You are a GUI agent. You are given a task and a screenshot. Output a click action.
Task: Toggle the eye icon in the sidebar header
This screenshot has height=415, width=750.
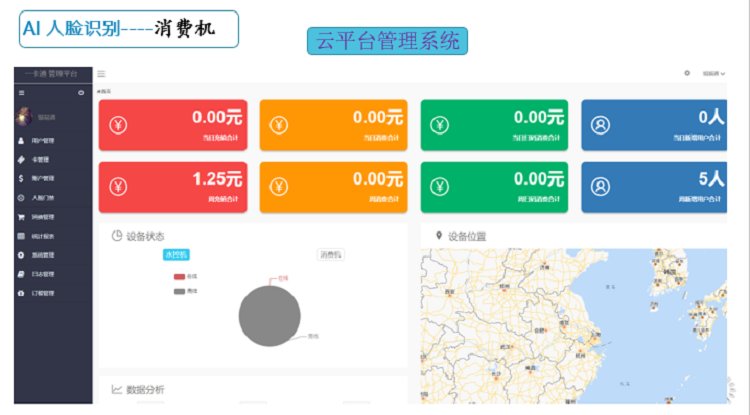81,92
